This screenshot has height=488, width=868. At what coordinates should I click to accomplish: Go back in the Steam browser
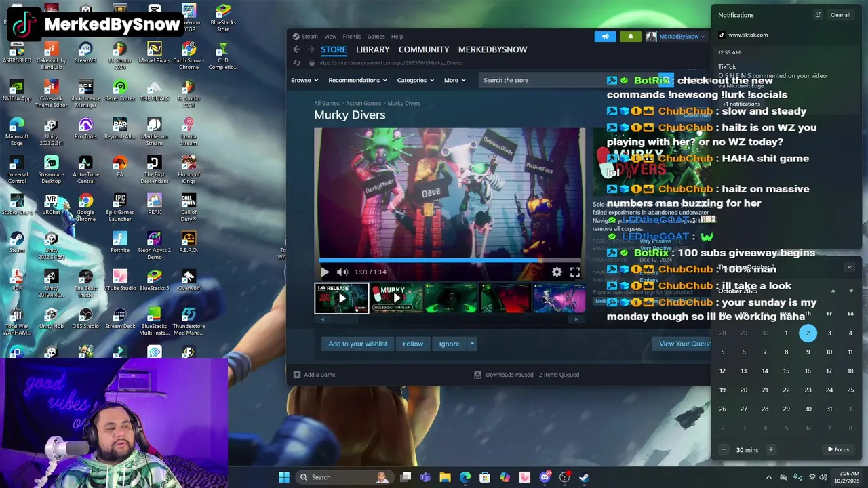(x=296, y=49)
